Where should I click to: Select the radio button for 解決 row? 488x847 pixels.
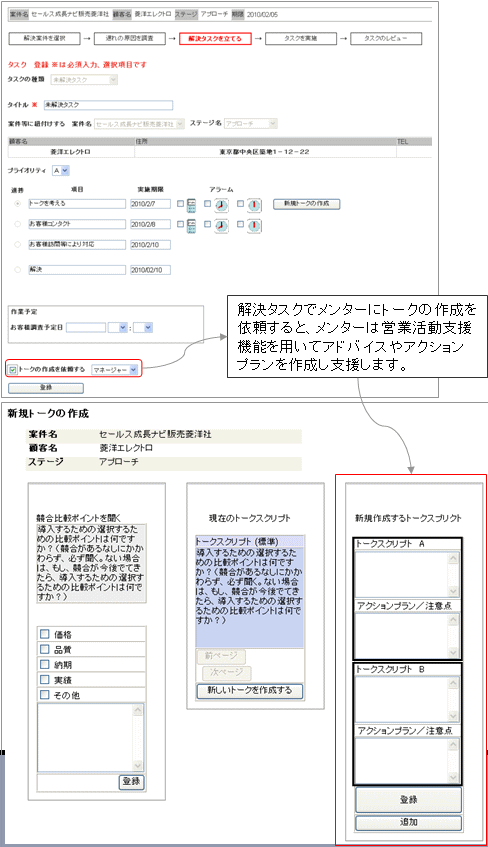[x=17, y=270]
